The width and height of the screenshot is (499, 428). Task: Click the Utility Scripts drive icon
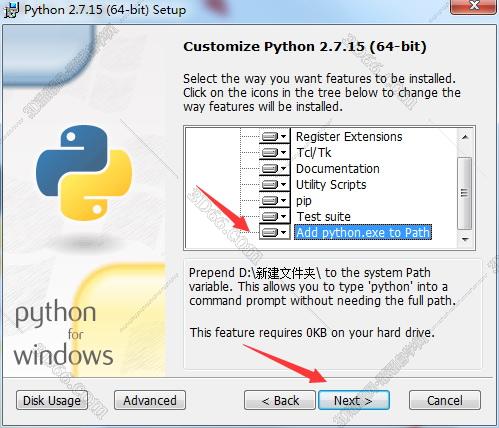(274, 184)
